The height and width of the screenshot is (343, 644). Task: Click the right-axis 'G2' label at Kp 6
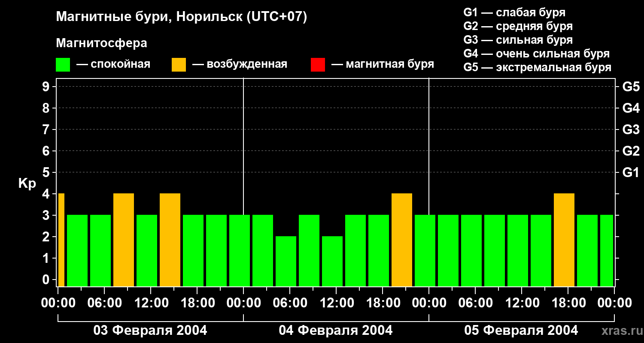[631, 151]
